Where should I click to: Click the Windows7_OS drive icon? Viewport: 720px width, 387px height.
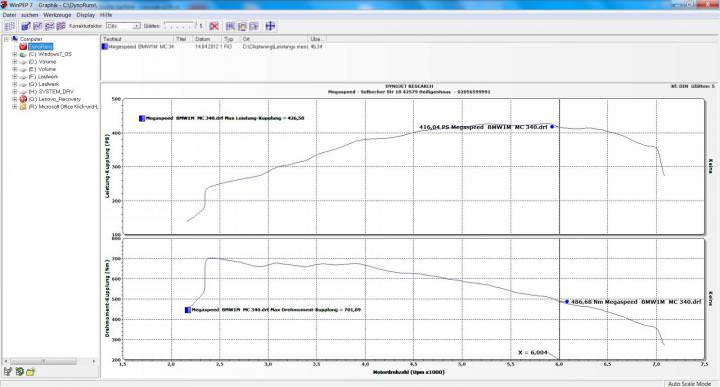tap(23, 54)
